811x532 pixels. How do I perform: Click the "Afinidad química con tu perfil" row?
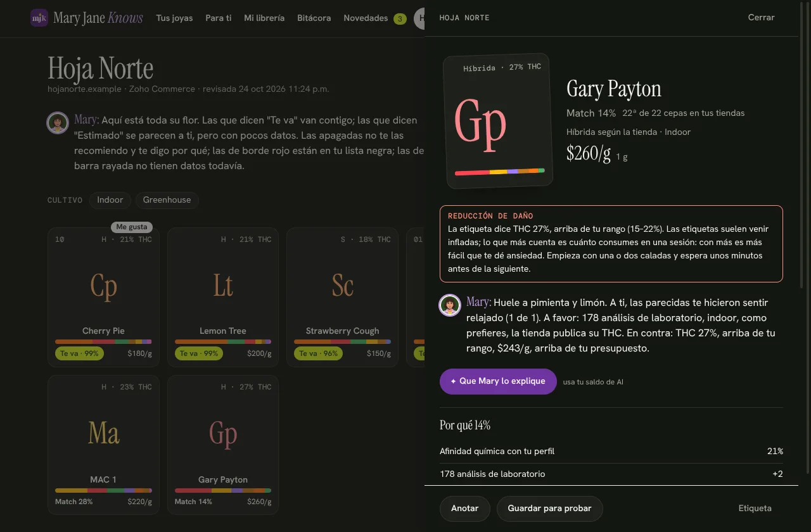[611, 452]
